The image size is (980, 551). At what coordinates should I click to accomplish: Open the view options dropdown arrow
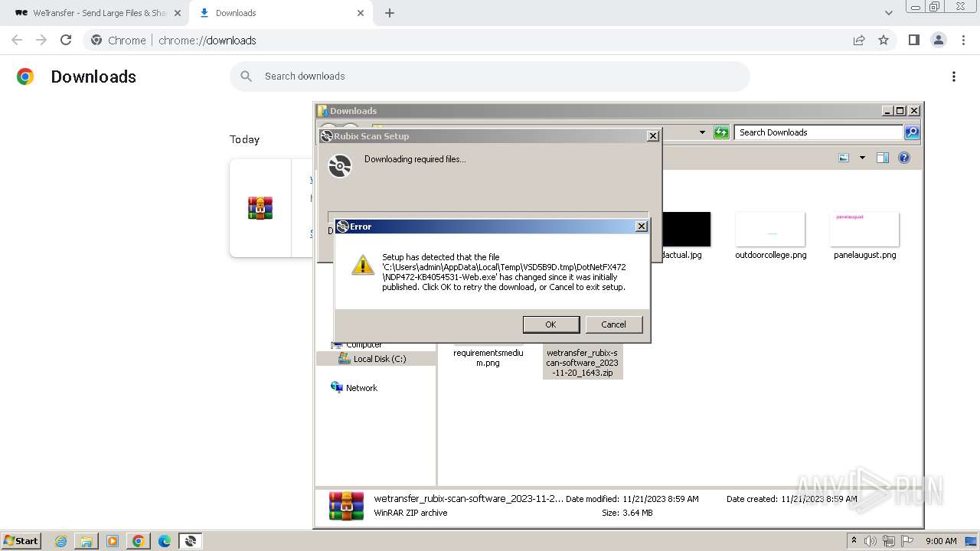(862, 158)
